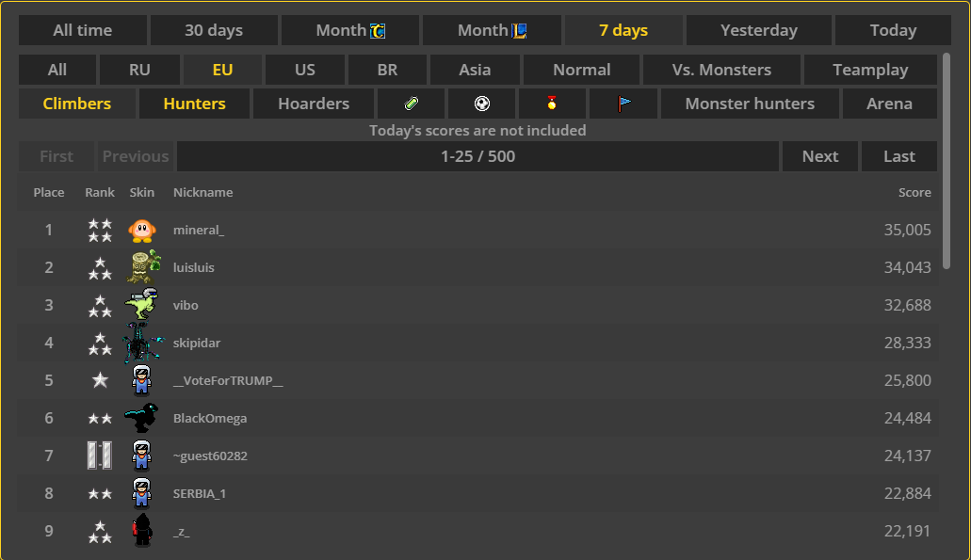This screenshot has height=560, width=971.
Task: Switch to the All time tab
Action: [83, 30]
